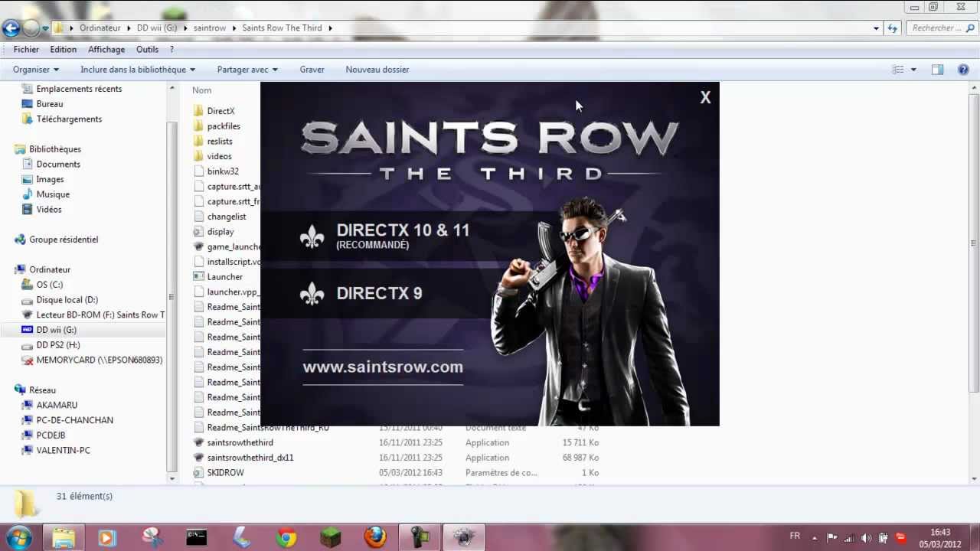Select the Launcher file
The height and width of the screenshot is (551, 980).
[218, 277]
